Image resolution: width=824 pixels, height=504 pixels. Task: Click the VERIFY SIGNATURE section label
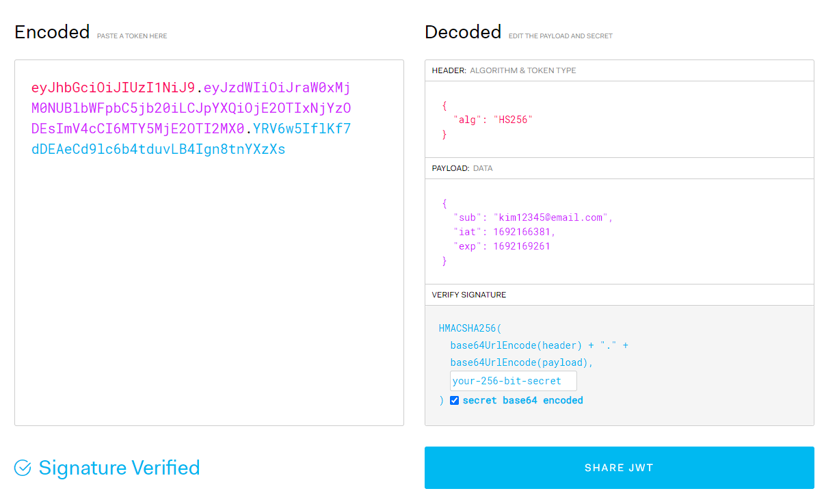click(469, 295)
